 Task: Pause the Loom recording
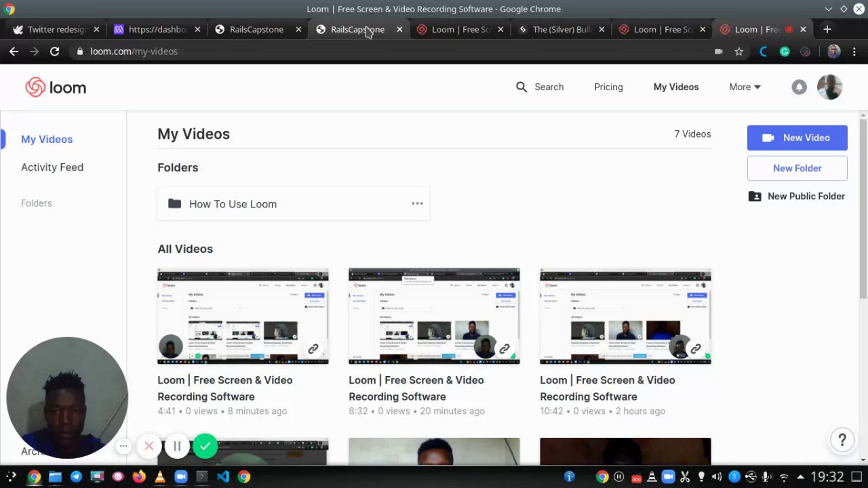tap(177, 446)
